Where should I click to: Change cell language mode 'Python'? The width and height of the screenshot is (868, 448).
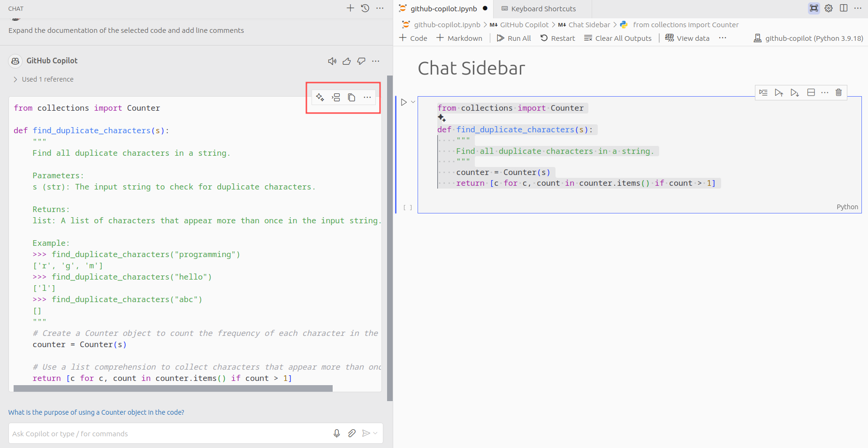coord(847,207)
